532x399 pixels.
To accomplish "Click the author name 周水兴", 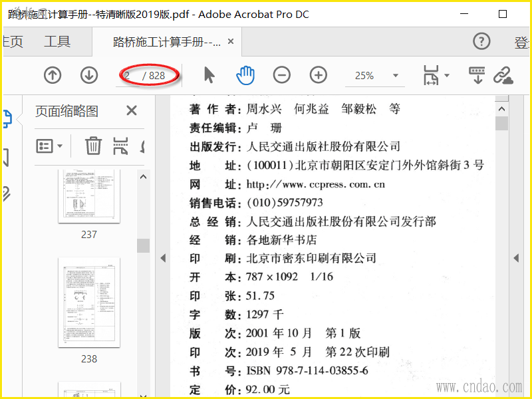I will click(x=263, y=109).
